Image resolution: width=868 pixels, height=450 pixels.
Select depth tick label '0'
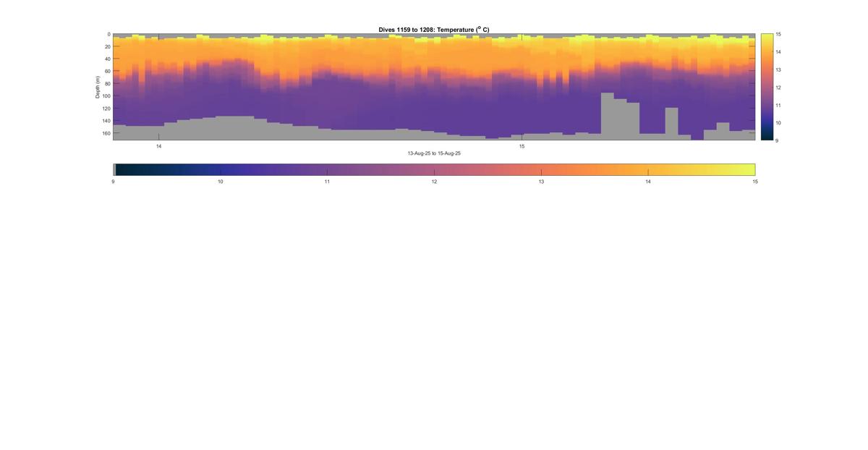click(109, 34)
